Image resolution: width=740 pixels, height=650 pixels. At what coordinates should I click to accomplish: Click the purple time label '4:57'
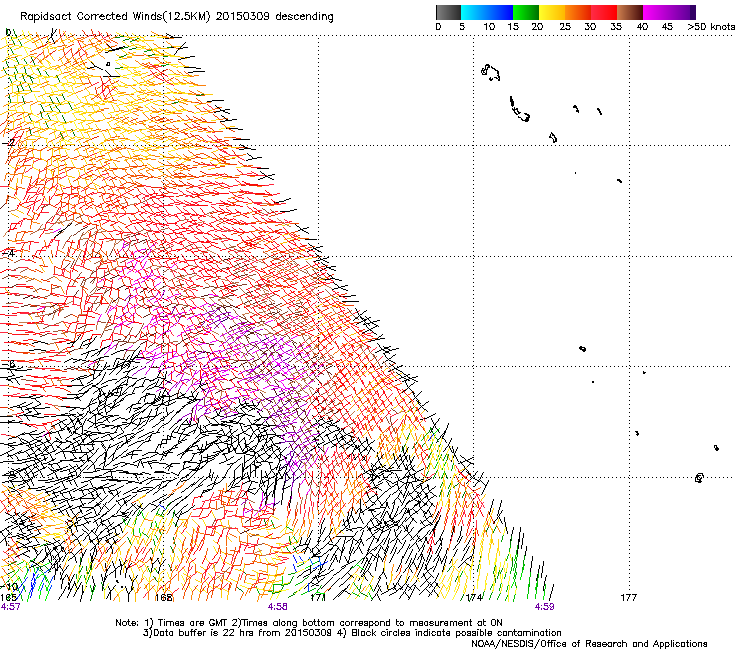(10, 607)
